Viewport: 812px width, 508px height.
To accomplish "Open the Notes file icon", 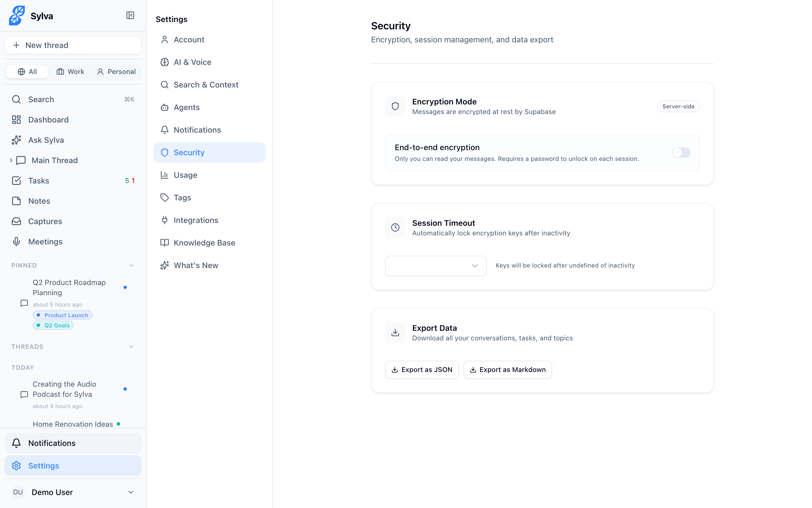I will tap(16, 201).
